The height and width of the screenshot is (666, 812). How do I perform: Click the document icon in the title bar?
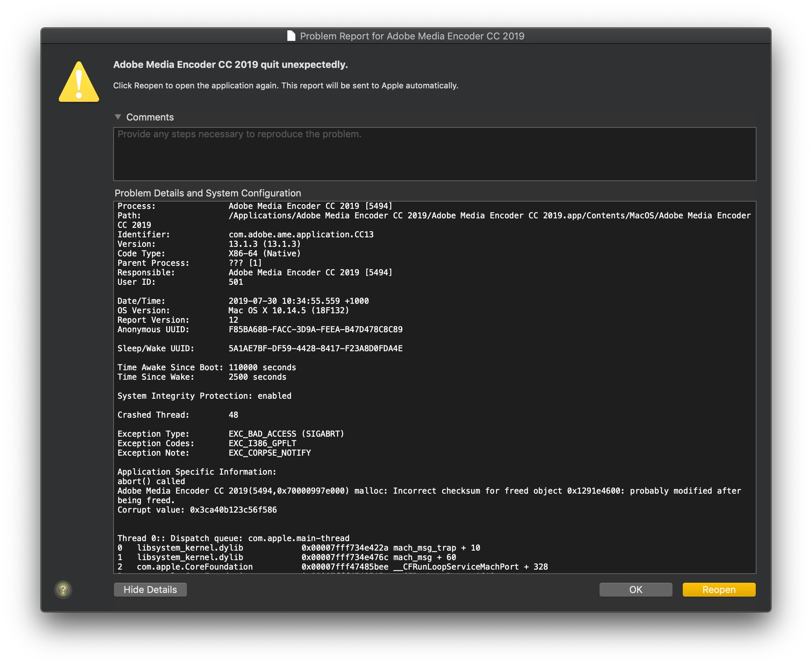pyautogui.click(x=291, y=36)
